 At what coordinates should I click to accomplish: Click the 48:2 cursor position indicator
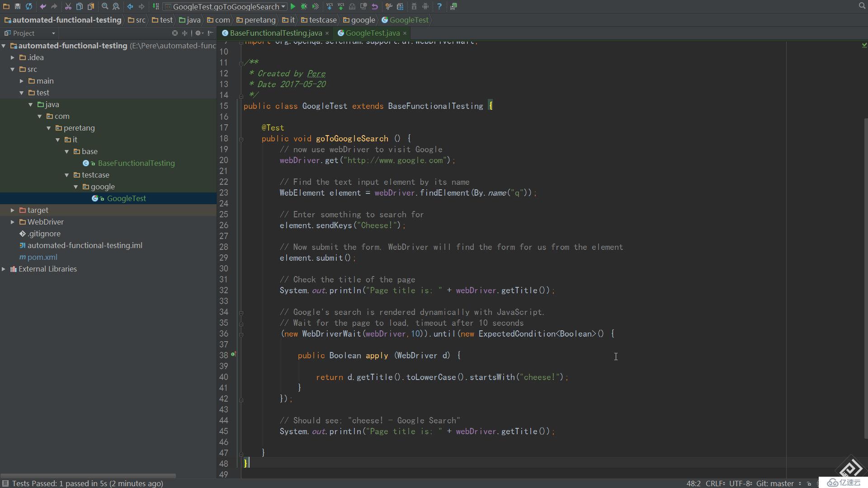693,483
